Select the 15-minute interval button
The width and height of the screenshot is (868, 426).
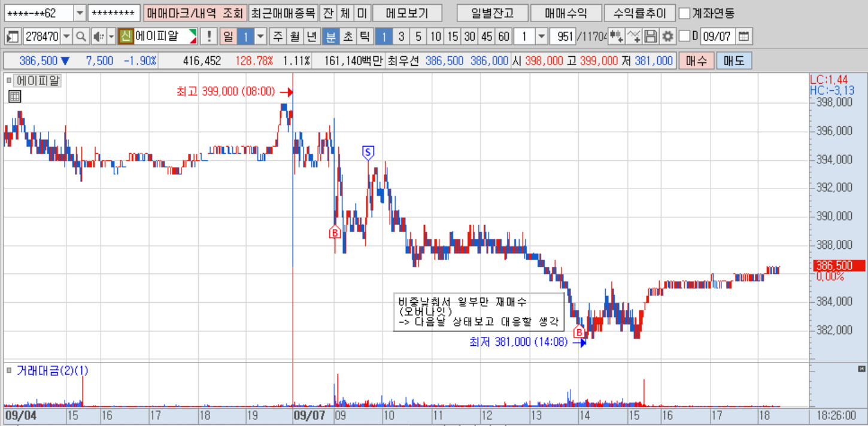pyautogui.click(x=453, y=36)
